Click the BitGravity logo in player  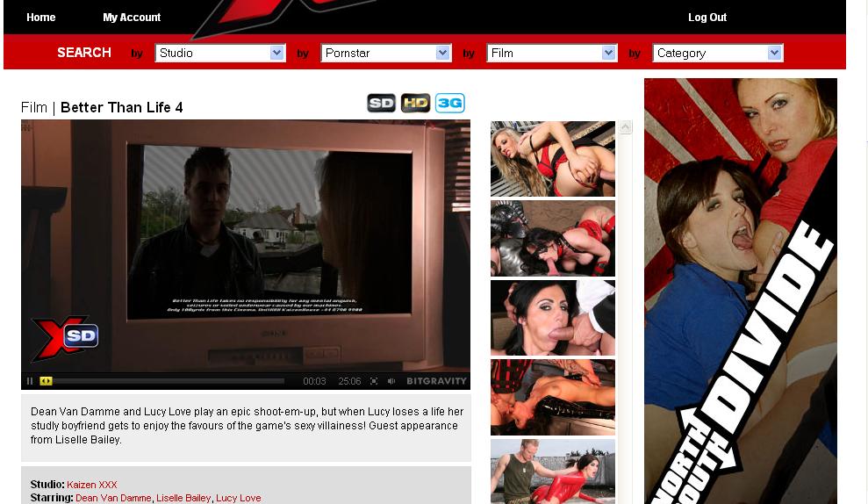click(437, 381)
